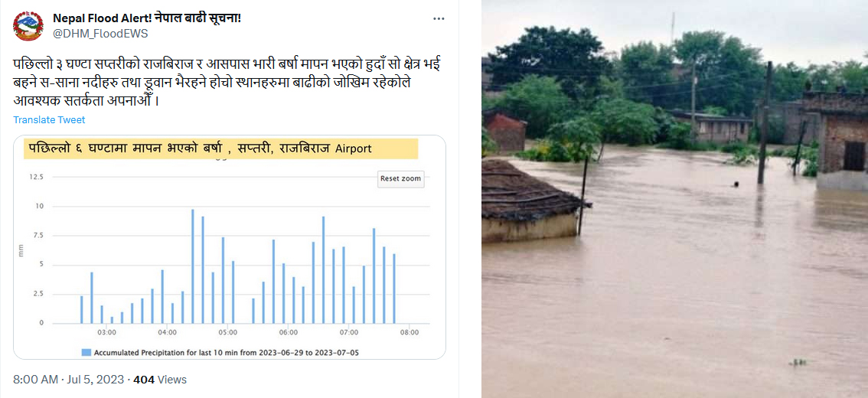Click the 03:00 x-axis time label
The image size is (868, 398).
(106, 332)
